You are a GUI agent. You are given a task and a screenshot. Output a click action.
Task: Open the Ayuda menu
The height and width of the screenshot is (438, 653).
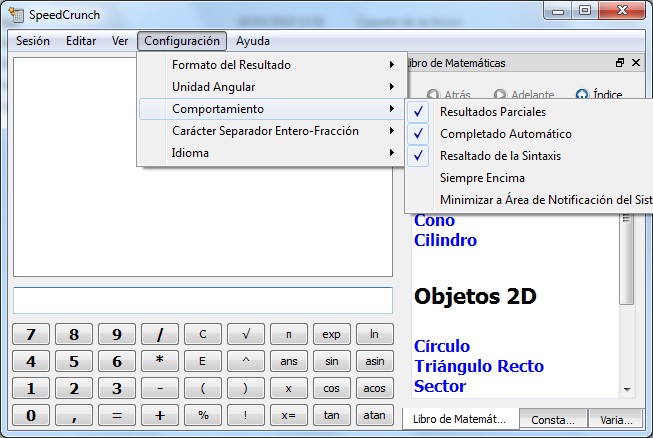pyautogui.click(x=253, y=41)
